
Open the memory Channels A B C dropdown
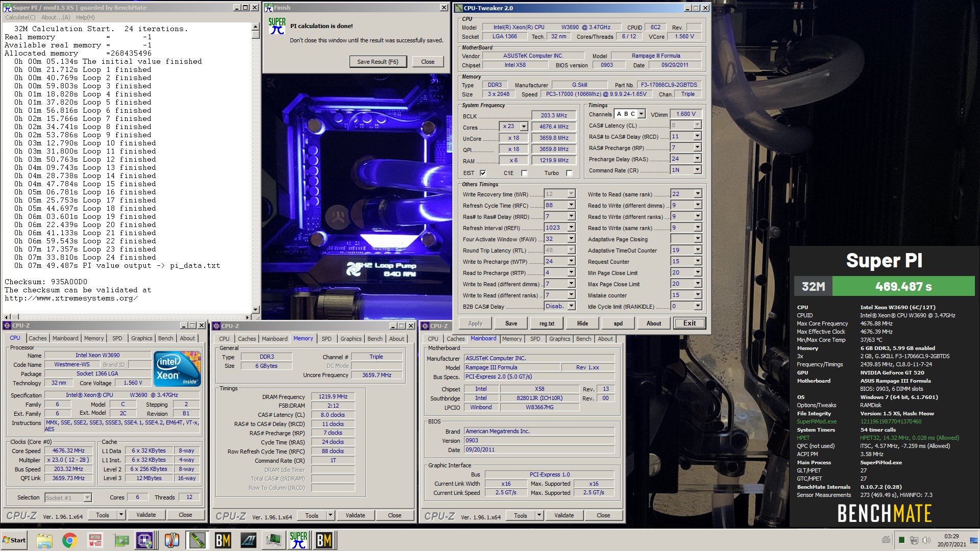pyautogui.click(x=641, y=114)
